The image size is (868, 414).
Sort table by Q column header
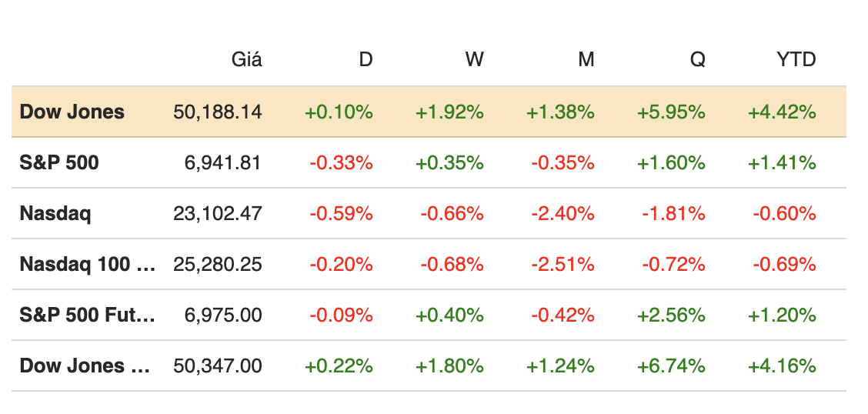[x=697, y=59]
